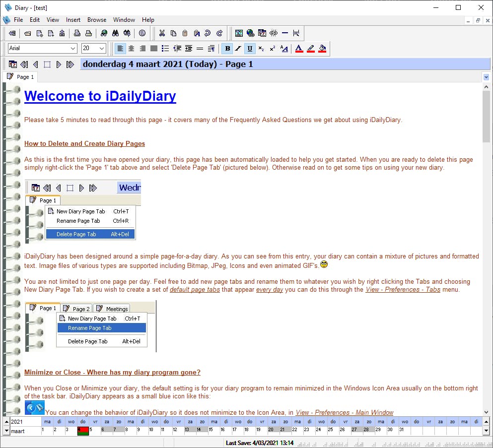This screenshot has width=493, height=448.
Task: Click the highlight color marker swatch
Action: click(311, 49)
